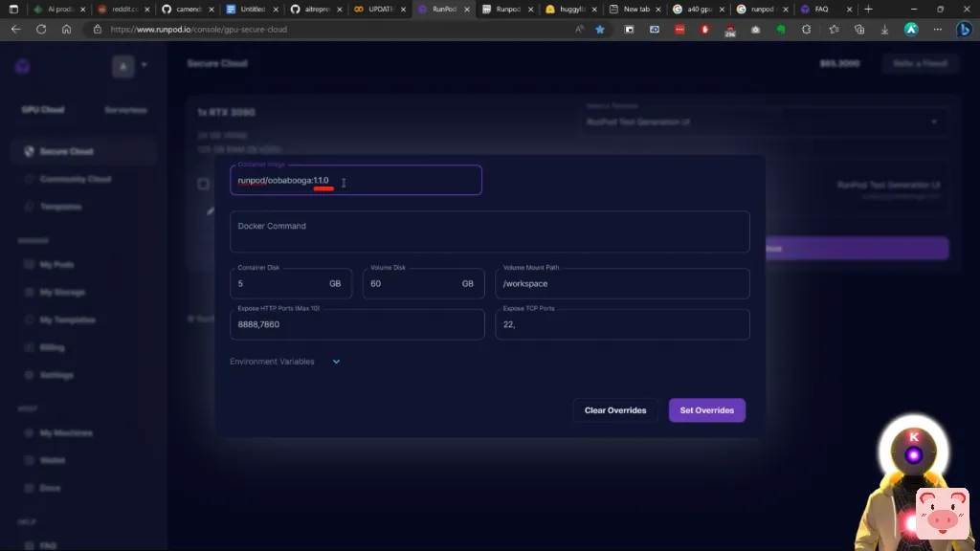Go back with the browser back arrow
Viewport: 980px width, 551px height.
point(15,30)
